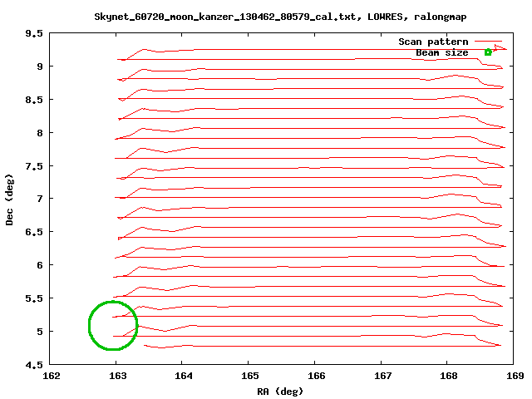
Task: Click the y-axis tick label 6
Action: 40,264
